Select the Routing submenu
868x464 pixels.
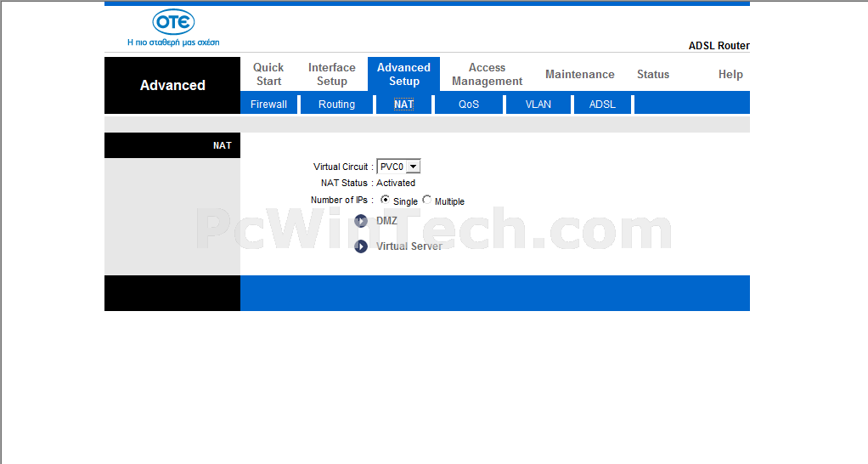336,104
